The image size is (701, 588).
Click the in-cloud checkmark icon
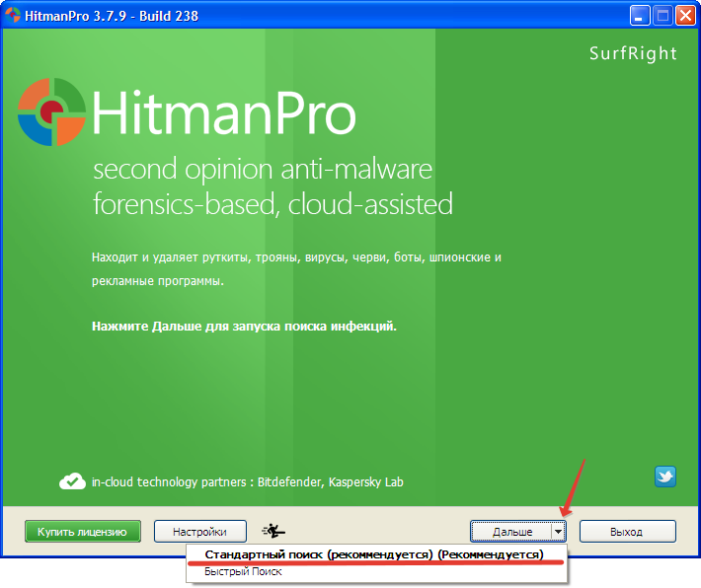click(x=72, y=481)
